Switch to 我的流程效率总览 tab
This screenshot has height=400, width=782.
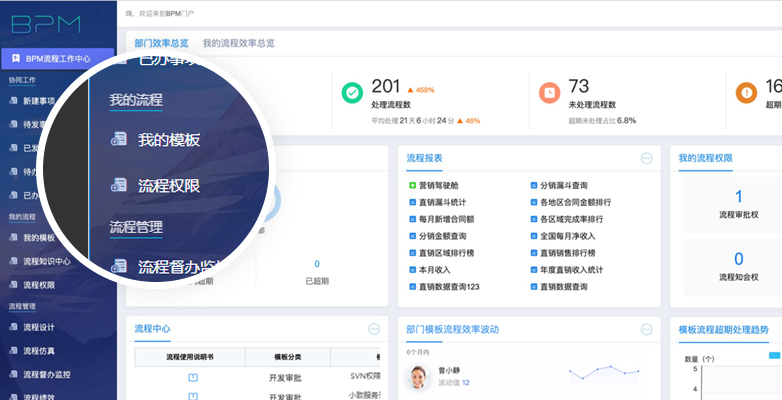click(x=238, y=44)
